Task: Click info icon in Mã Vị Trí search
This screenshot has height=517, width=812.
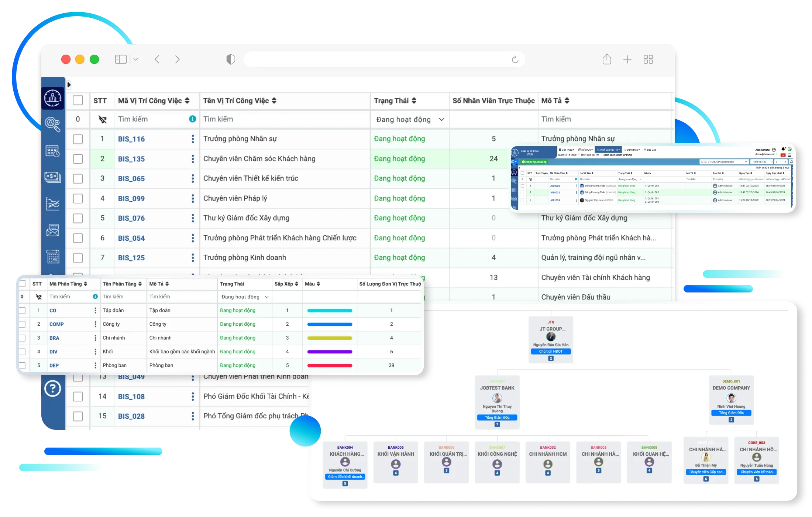Action: click(x=192, y=119)
